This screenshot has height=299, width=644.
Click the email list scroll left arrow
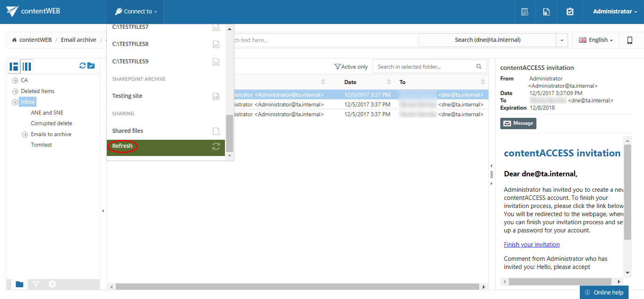(x=112, y=287)
